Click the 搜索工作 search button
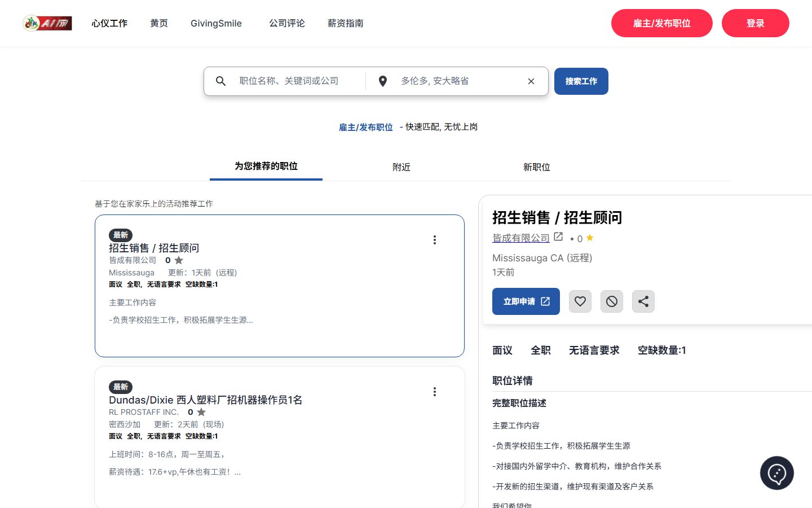This screenshot has height=508, width=812. 581,81
